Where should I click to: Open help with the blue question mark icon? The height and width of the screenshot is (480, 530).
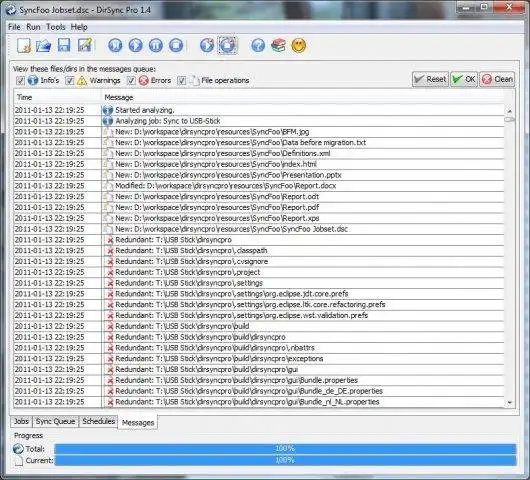[x=258, y=45]
